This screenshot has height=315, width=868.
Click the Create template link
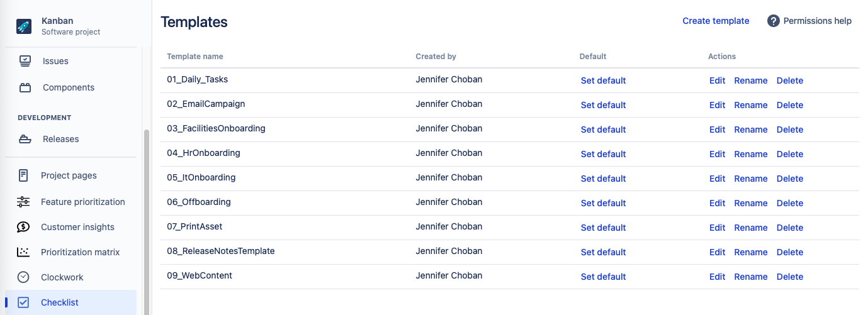[x=716, y=21]
